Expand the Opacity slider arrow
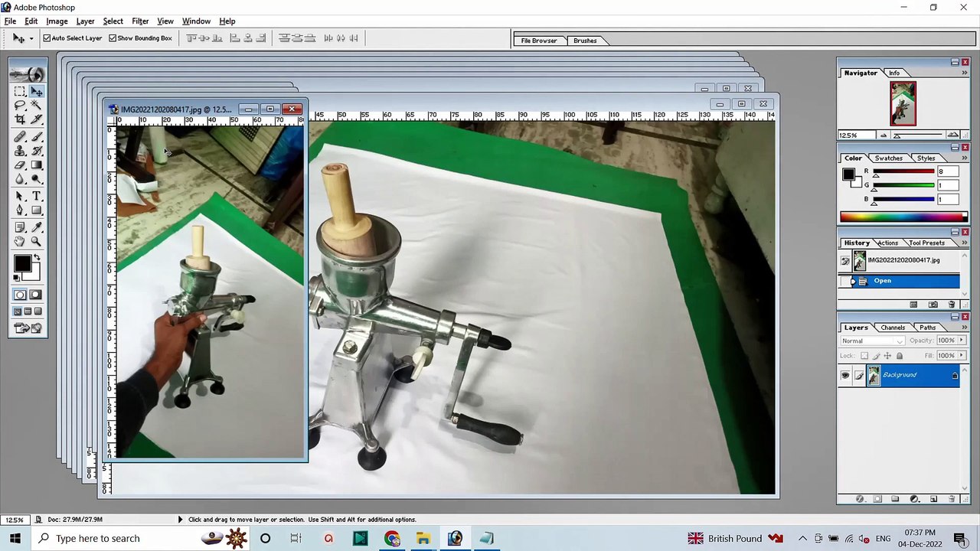Image resolution: width=980 pixels, height=551 pixels. tap(961, 341)
